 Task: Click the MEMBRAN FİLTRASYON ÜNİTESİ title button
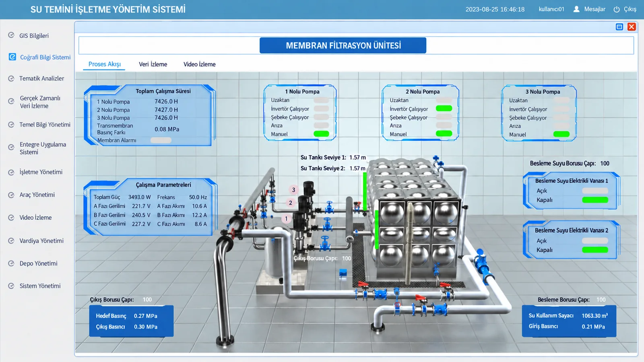tap(343, 45)
